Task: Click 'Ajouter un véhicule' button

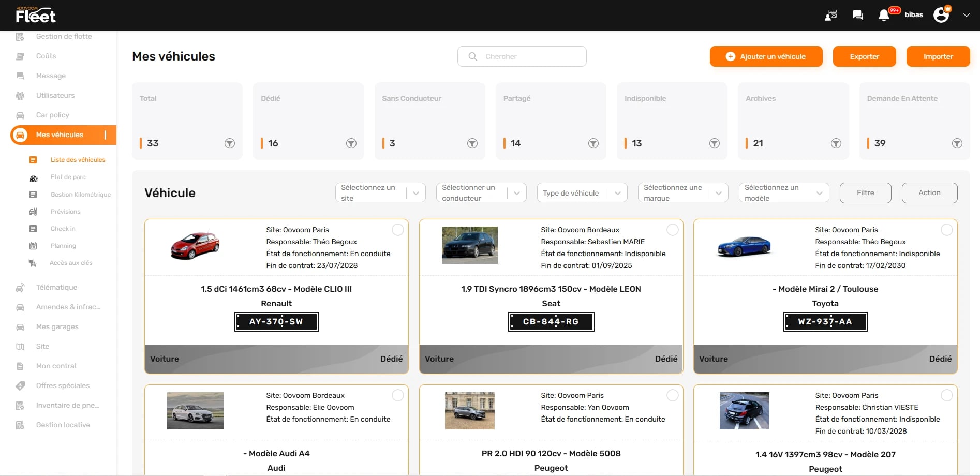Action: pyautogui.click(x=766, y=56)
